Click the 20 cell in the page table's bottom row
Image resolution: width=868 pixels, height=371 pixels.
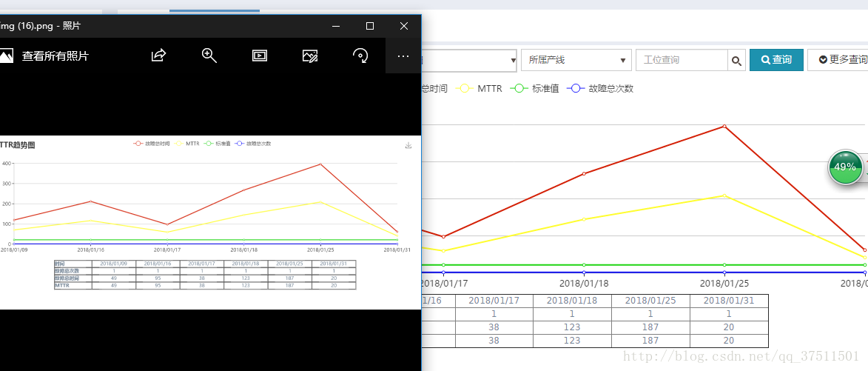(728, 341)
